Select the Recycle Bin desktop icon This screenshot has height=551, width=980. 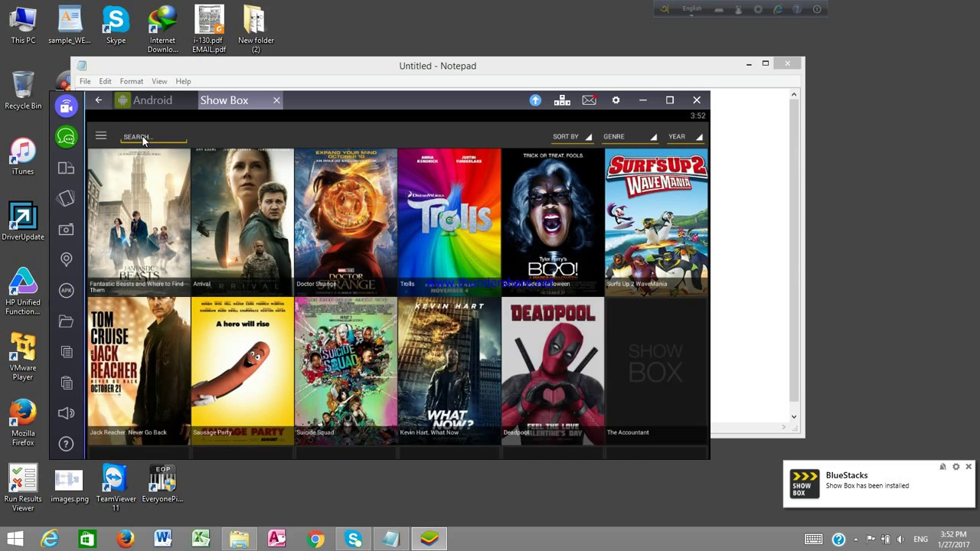point(23,90)
